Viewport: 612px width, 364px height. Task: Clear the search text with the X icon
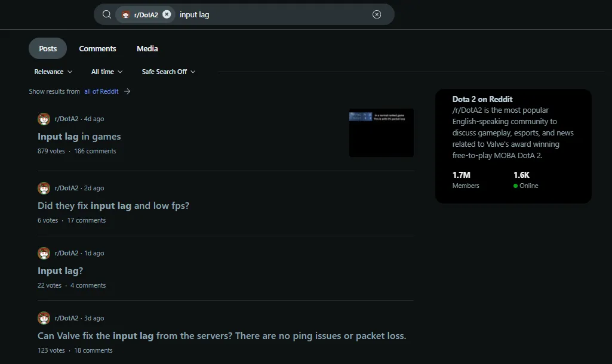[377, 14]
